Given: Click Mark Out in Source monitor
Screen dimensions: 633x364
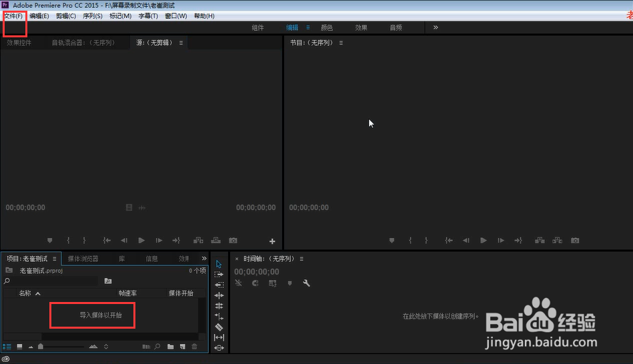Looking at the screenshot, I should pyautogui.click(x=84, y=241).
